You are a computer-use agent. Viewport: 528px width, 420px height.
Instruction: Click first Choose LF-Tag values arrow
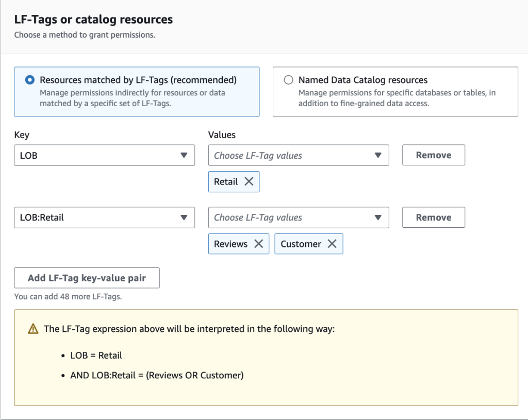click(x=378, y=155)
